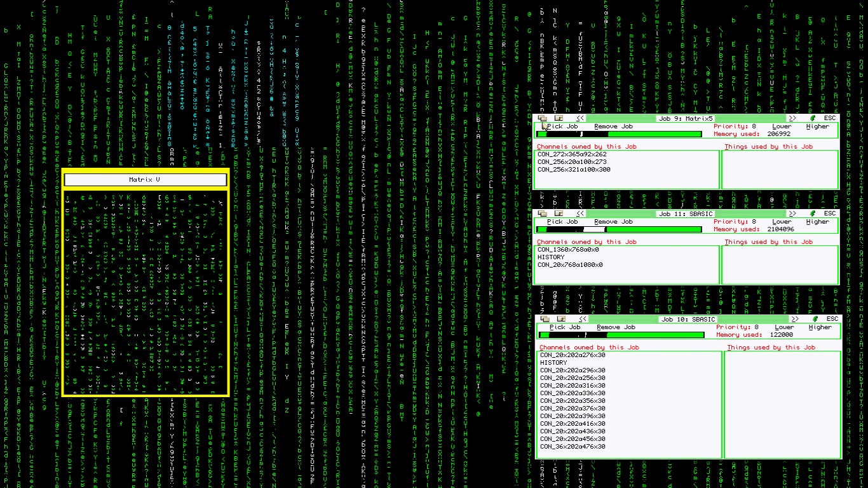This screenshot has height=488, width=868.
Task: Click the green wake icon in Job 9: Matrix5 window
Action: 813,118
